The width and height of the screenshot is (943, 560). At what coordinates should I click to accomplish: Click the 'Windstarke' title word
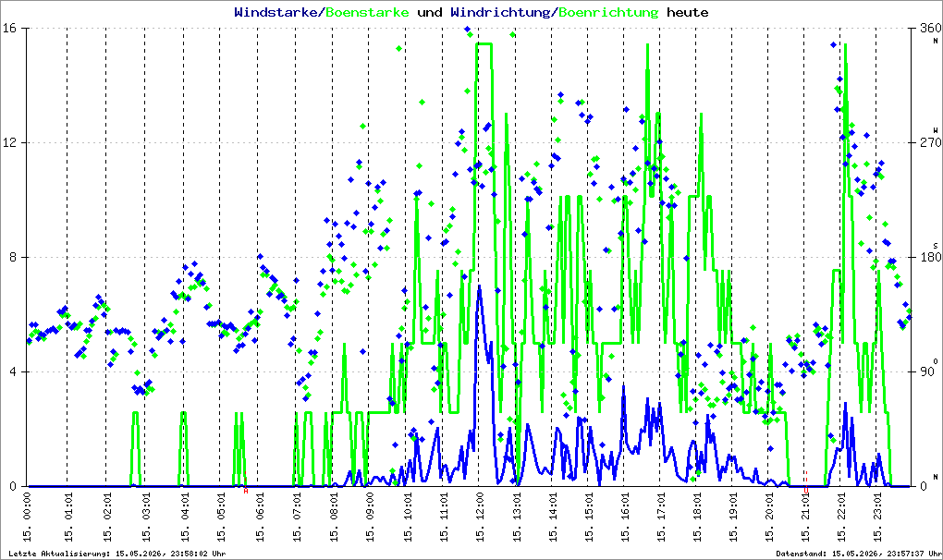pos(276,12)
